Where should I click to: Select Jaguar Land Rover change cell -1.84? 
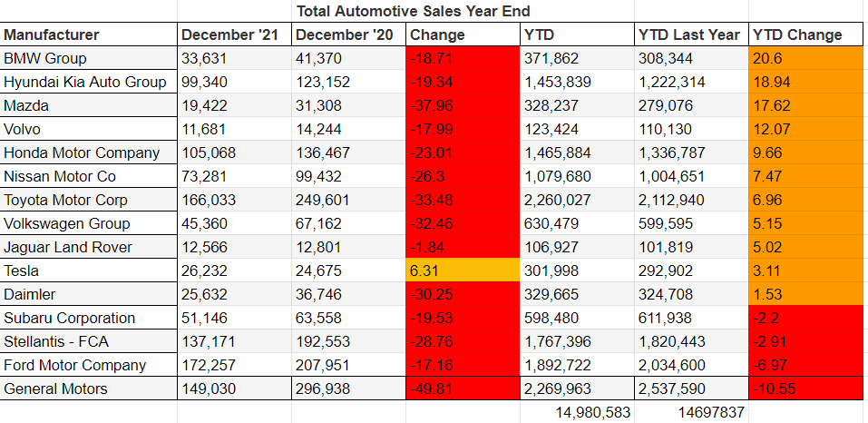463,248
